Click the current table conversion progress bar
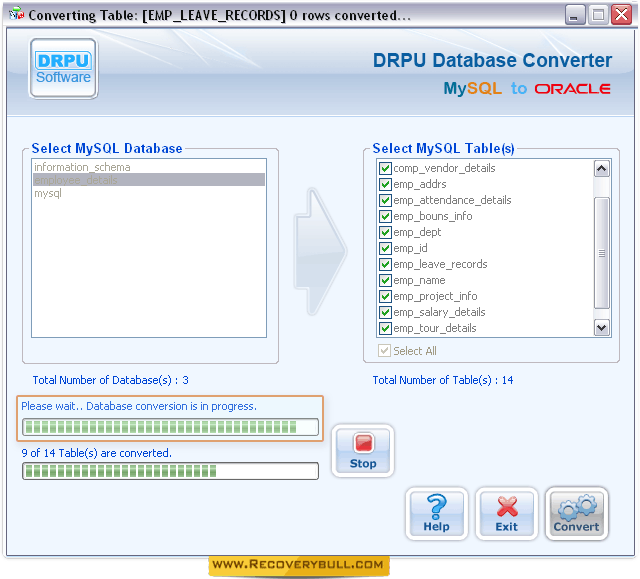This screenshot has width=640, height=579. (170, 427)
